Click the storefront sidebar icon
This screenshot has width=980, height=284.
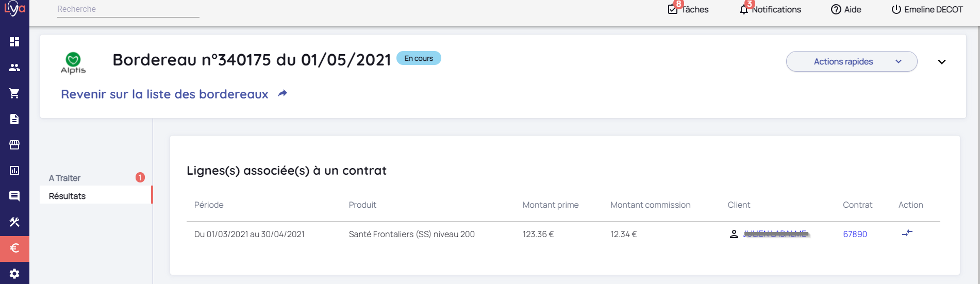14,145
